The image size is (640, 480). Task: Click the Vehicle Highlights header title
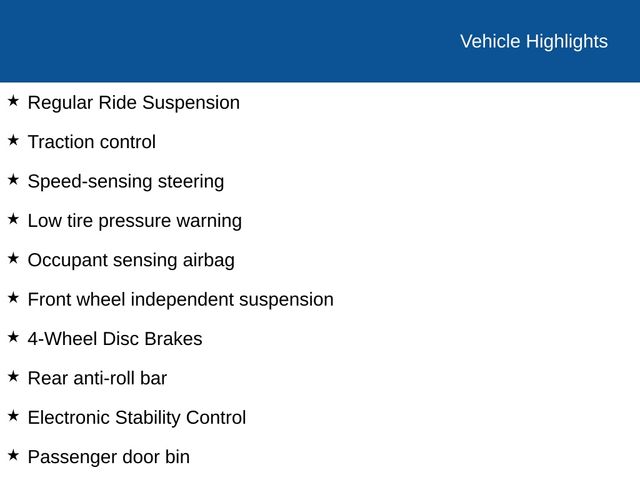click(x=534, y=42)
